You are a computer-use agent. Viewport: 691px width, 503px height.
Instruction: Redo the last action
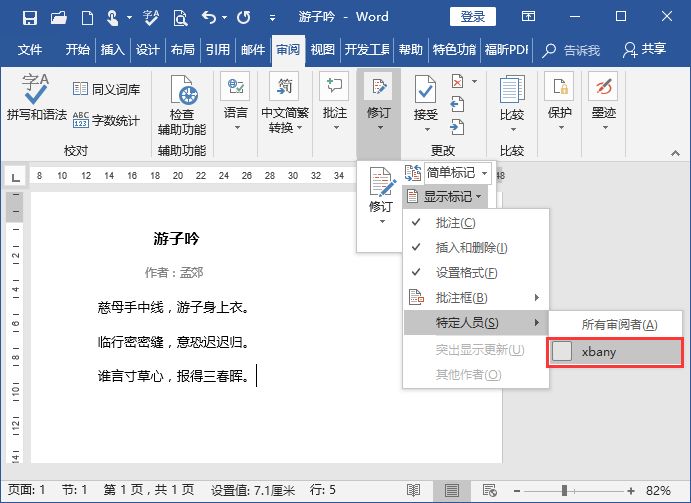pos(243,18)
